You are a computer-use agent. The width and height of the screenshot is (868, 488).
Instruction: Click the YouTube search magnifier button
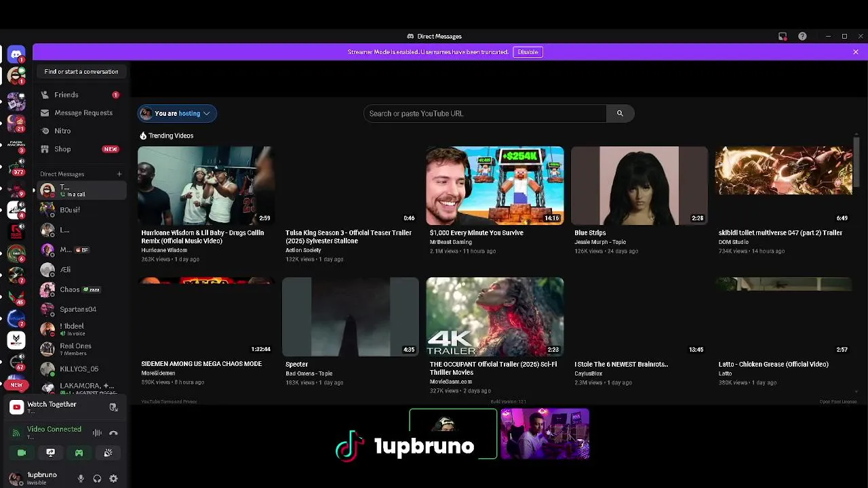[620, 114]
